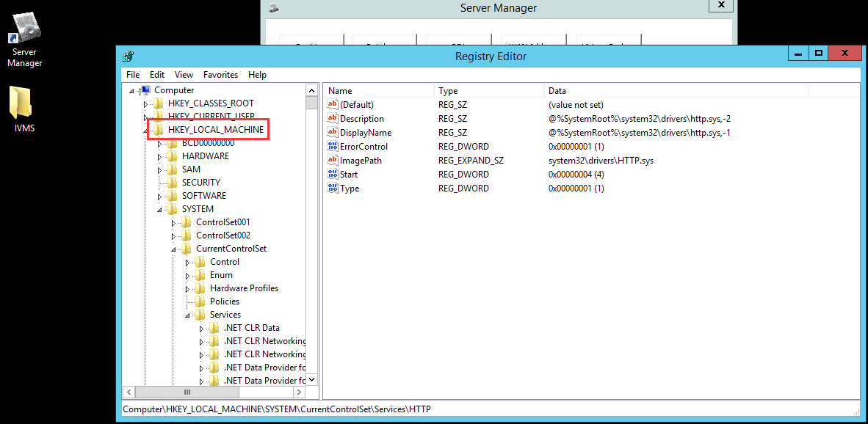Click the tree horizontal scrollbar right arrow
Image resolution: width=868 pixels, height=424 pixels.
click(x=299, y=392)
